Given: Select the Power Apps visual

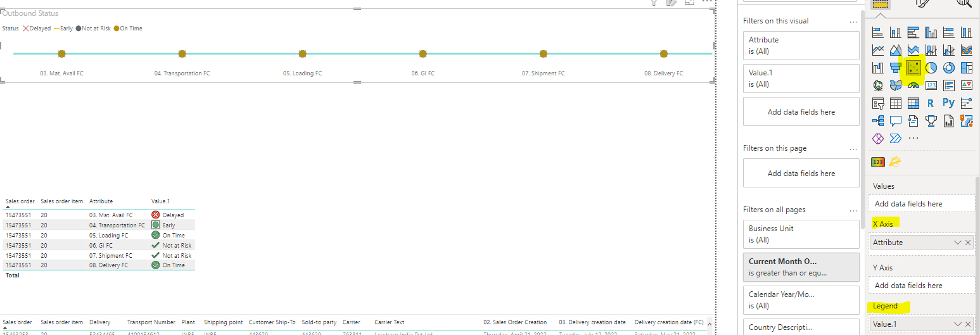Looking at the screenshot, I should (878, 139).
